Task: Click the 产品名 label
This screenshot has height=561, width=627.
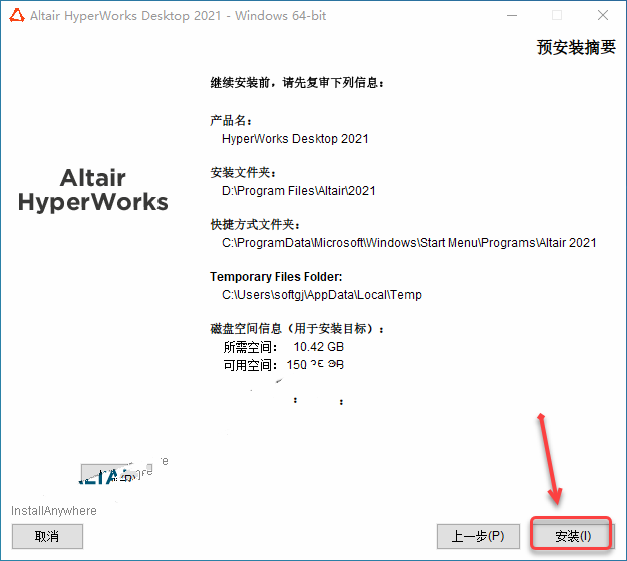Action: (231, 120)
